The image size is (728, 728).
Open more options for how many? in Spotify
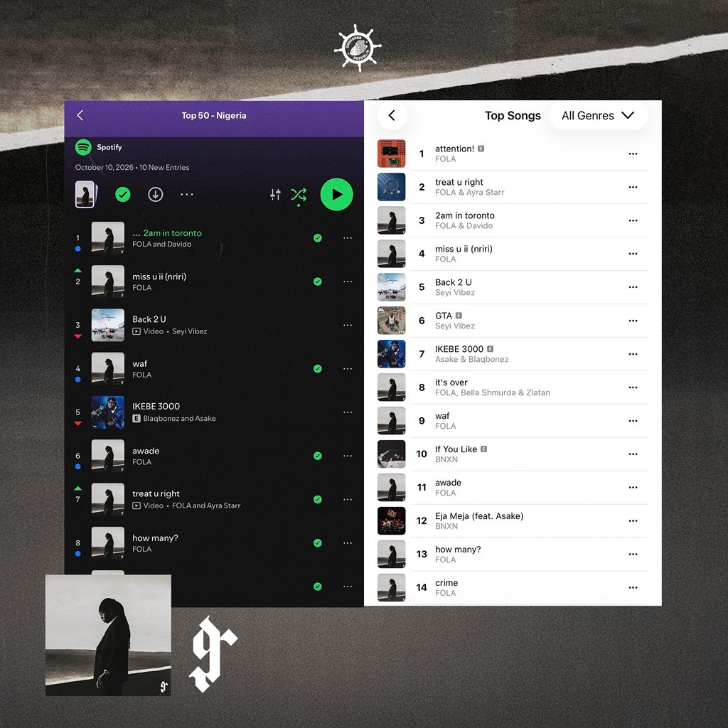pyautogui.click(x=348, y=542)
